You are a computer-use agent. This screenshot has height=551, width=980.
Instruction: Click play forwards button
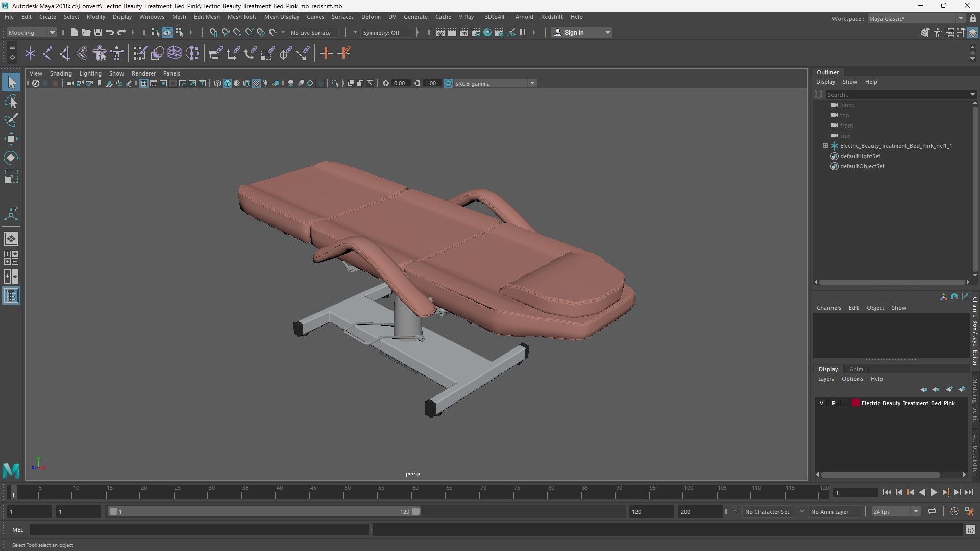(x=934, y=493)
